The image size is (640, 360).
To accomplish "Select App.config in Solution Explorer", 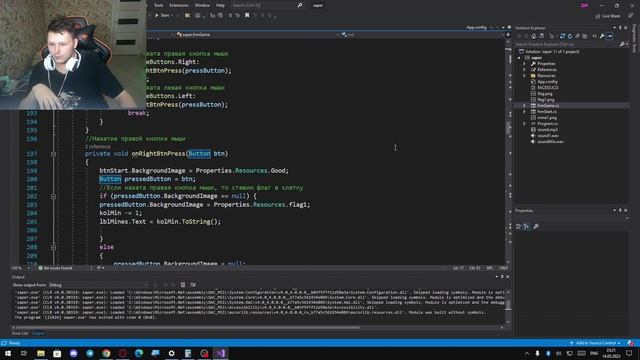I will 547,82.
